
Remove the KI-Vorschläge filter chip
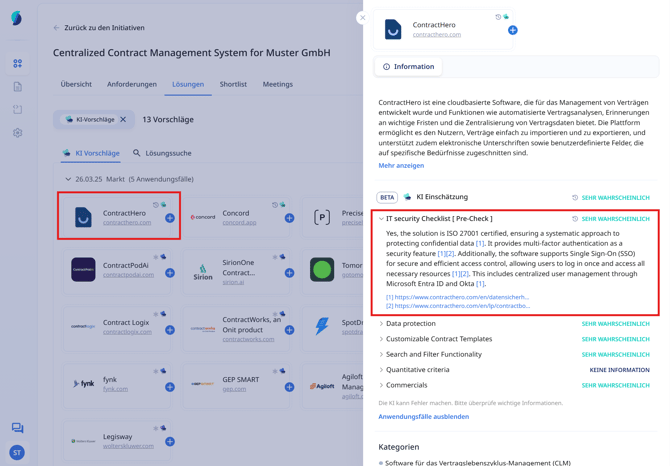(123, 120)
